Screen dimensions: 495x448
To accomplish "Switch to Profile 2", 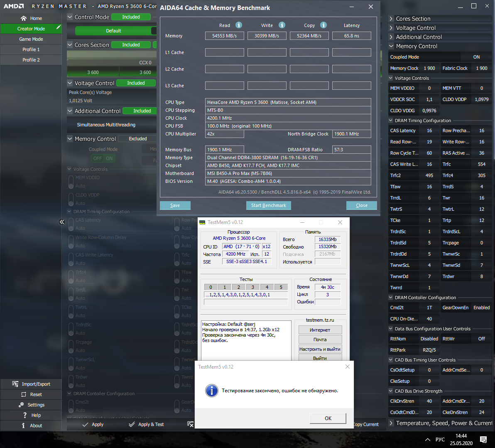I will [x=31, y=60].
